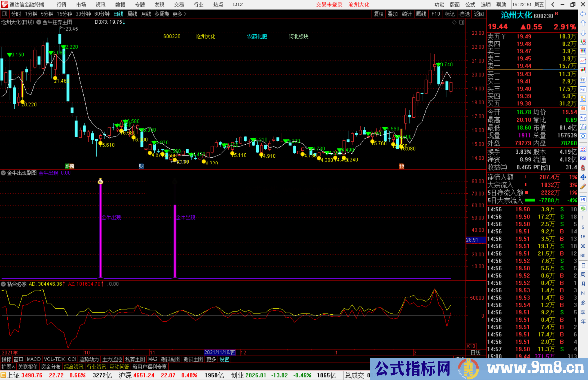Expand the 粘合必涨 indicator dropdown
Viewport: 588px width, 380px height.
3,284
